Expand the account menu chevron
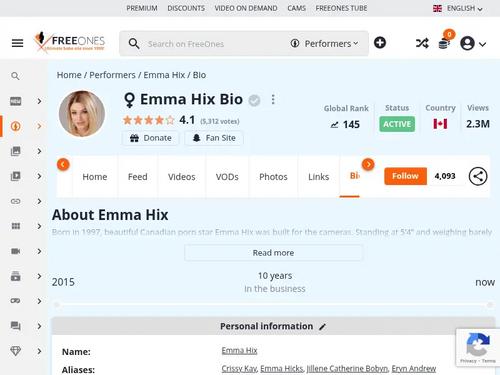Screen dimensions: 500x375 click(483, 44)
